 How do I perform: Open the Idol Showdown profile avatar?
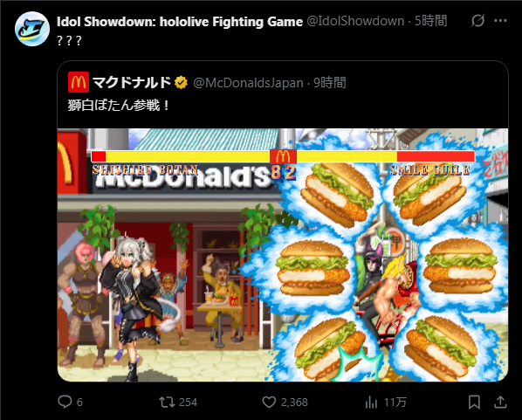[x=32, y=29]
